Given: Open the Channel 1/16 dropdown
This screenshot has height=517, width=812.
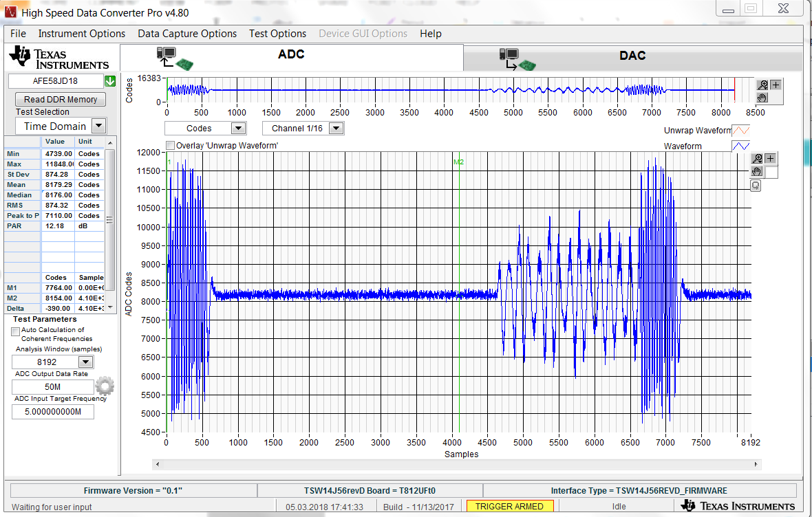Looking at the screenshot, I should click(x=336, y=129).
